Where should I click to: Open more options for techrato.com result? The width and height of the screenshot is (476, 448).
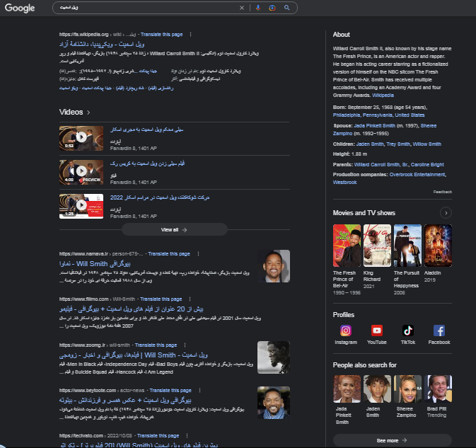tap(187, 435)
